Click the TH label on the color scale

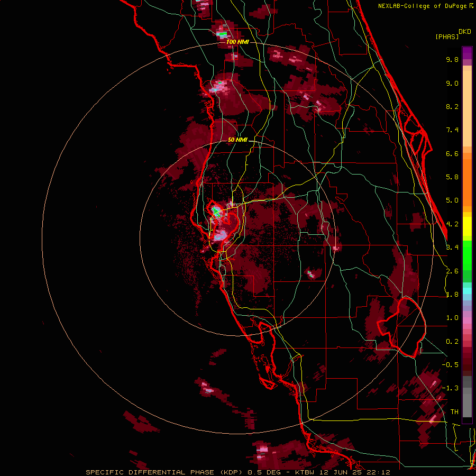tap(454, 412)
